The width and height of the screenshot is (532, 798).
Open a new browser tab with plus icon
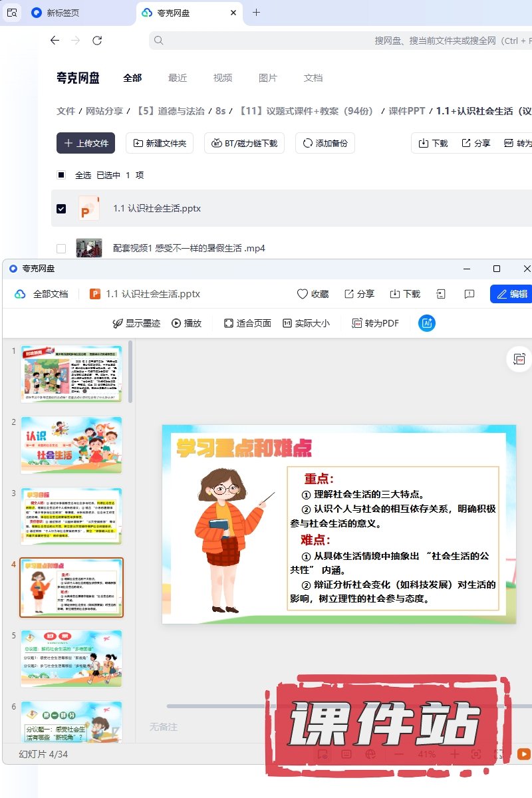257,13
